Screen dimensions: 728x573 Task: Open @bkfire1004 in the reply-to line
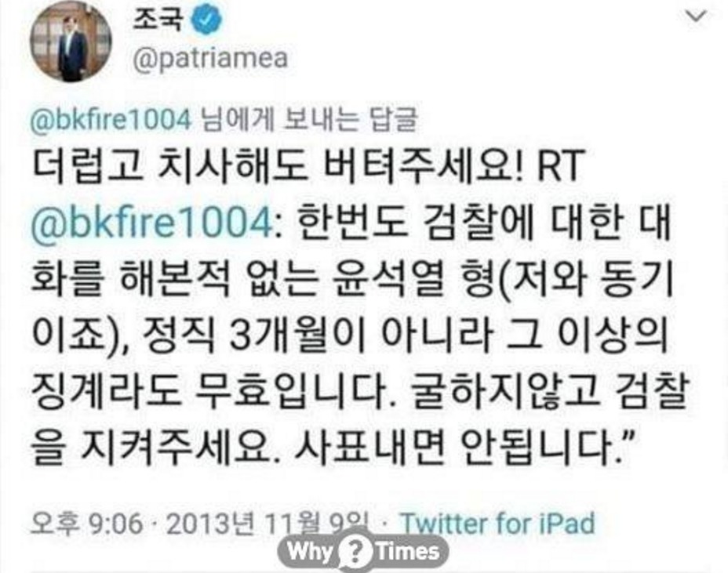click(111, 120)
